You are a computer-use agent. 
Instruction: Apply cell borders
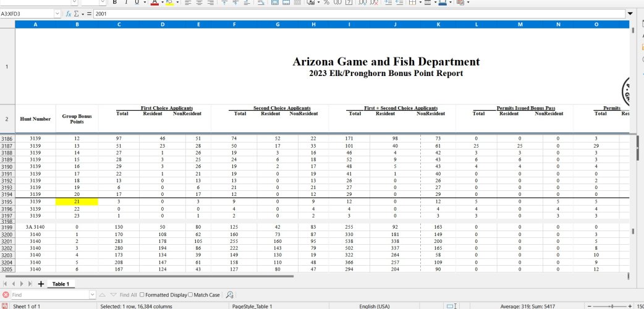pos(412,2)
